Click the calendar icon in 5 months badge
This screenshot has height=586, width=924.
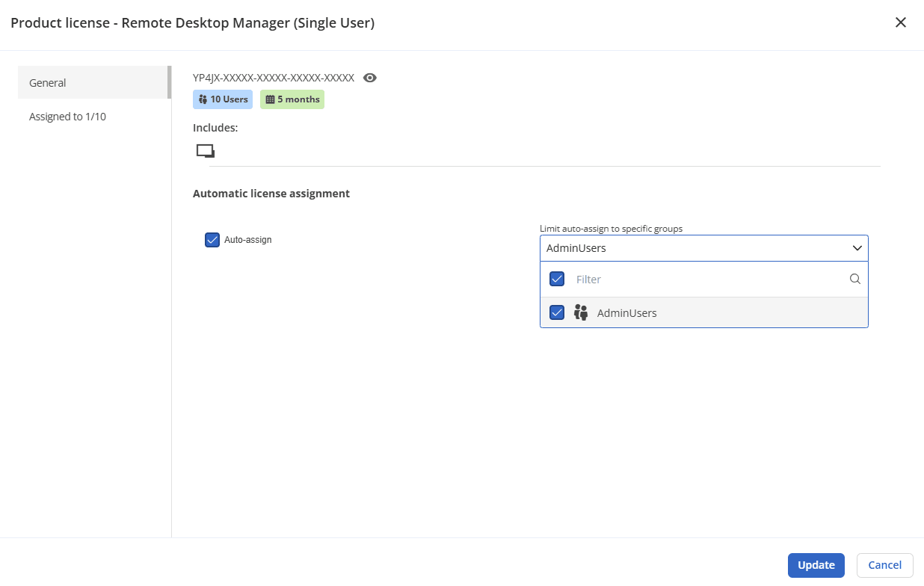(270, 99)
